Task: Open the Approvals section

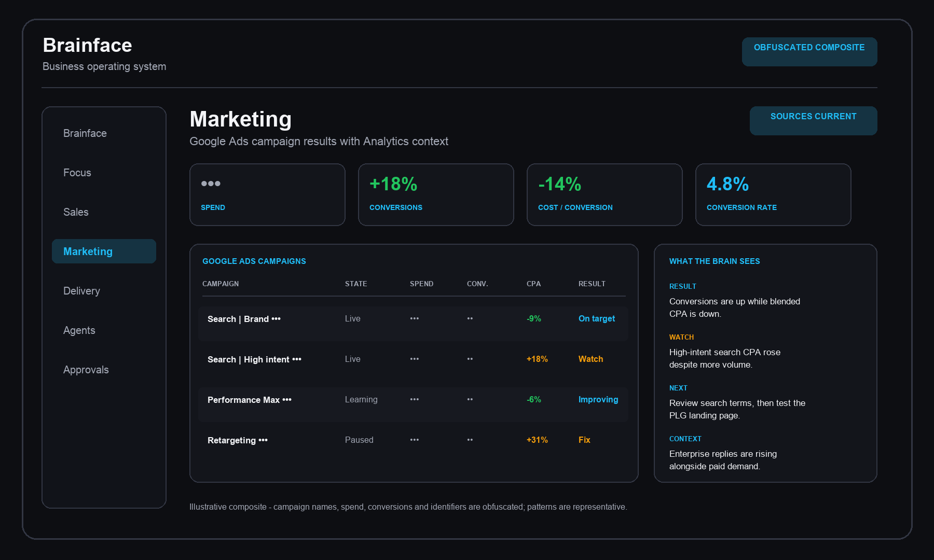Action: coord(104,370)
